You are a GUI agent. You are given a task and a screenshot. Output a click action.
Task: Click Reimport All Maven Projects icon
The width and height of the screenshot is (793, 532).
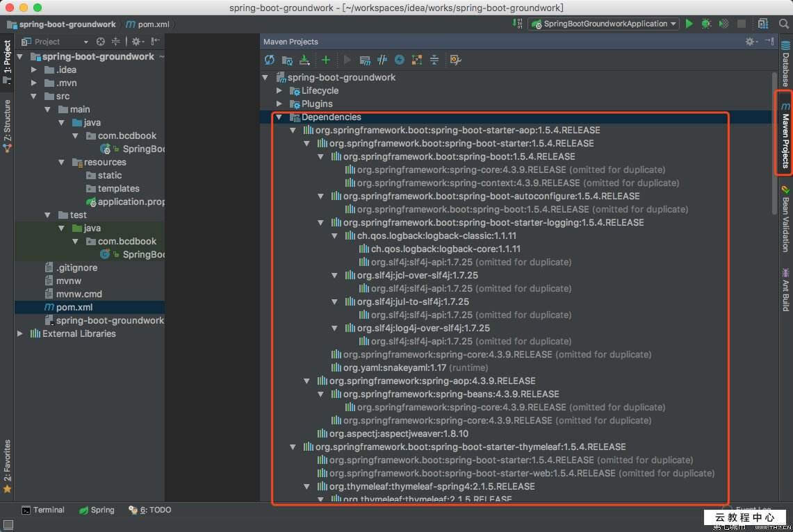269,60
